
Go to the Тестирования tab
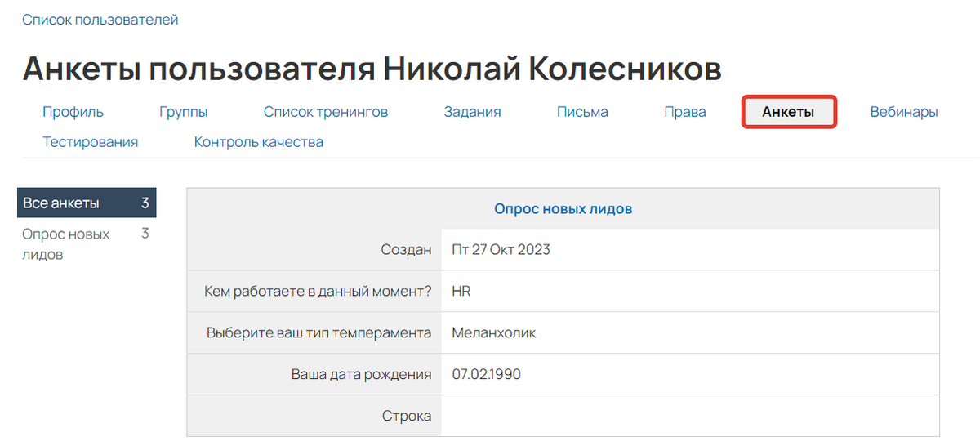coord(91,142)
